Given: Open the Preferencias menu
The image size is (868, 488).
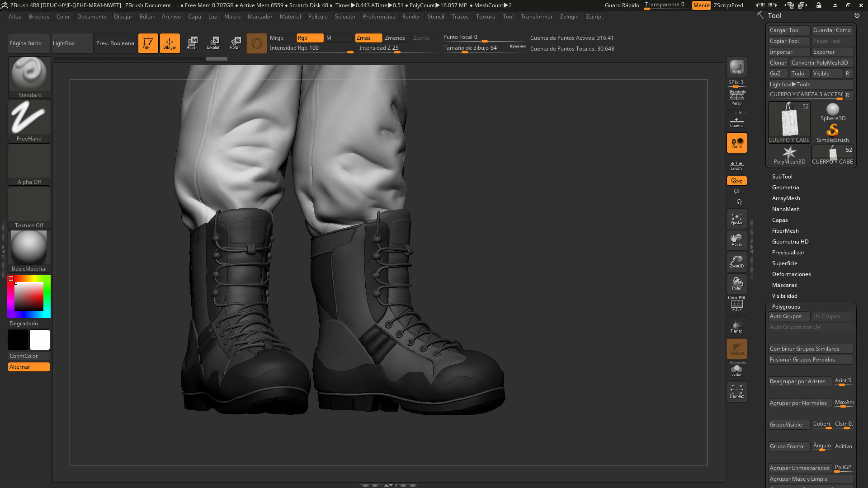Looking at the screenshot, I should (x=379, y=17).
